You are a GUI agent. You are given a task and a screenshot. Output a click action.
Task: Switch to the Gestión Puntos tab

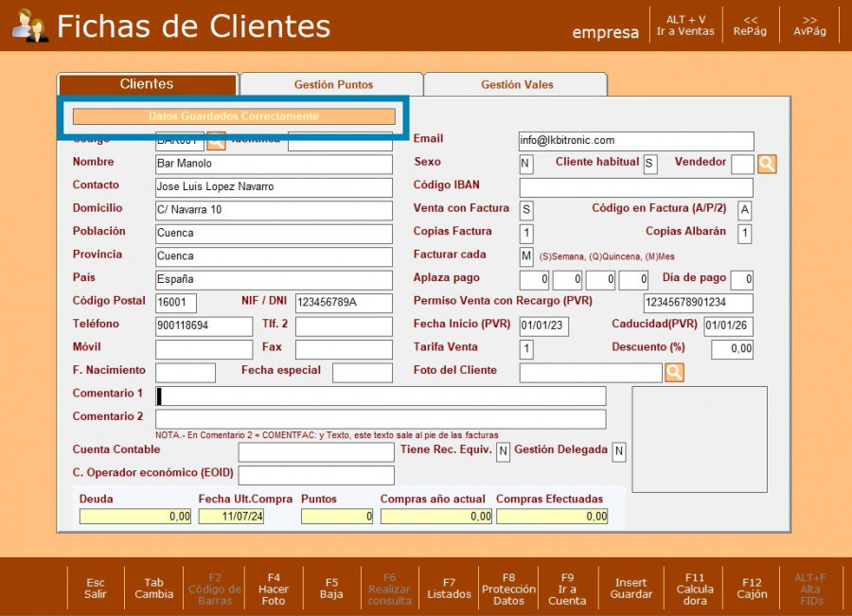[x=333, y=85]
